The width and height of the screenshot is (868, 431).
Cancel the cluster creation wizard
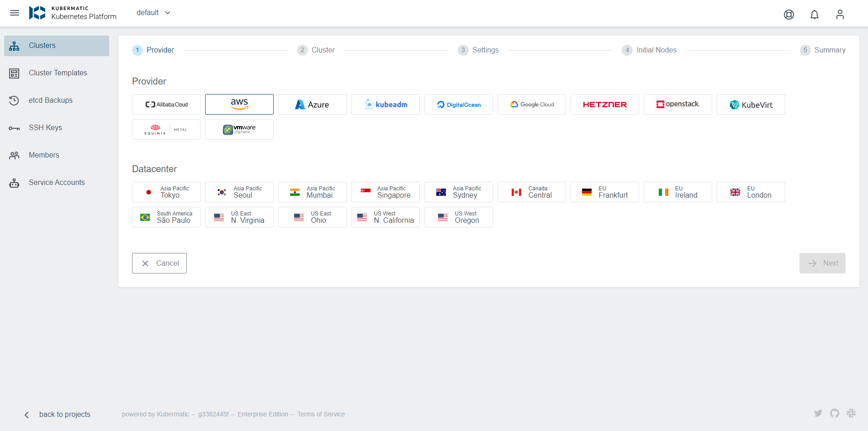(x=159, y=263)
